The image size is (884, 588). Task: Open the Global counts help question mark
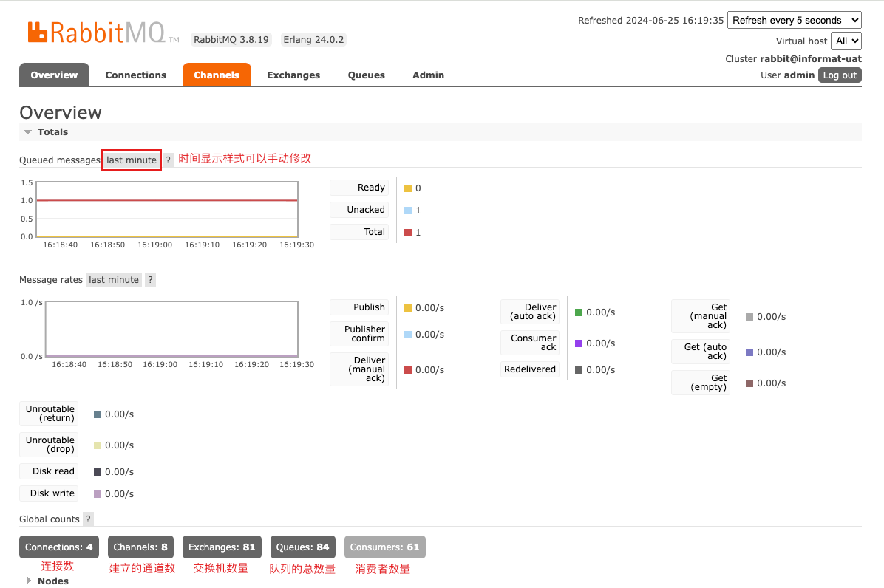(x=89, y=519)
